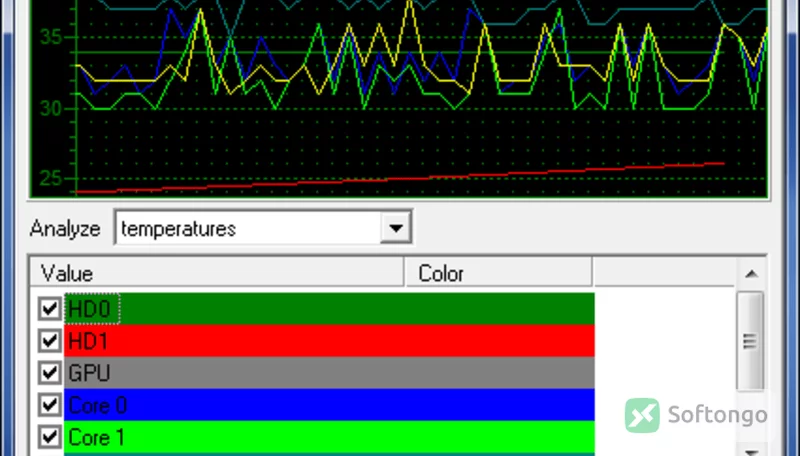This screenshot has height=456, width=800.
Task: Select the HD0 row label
Action: click(92, 309)
